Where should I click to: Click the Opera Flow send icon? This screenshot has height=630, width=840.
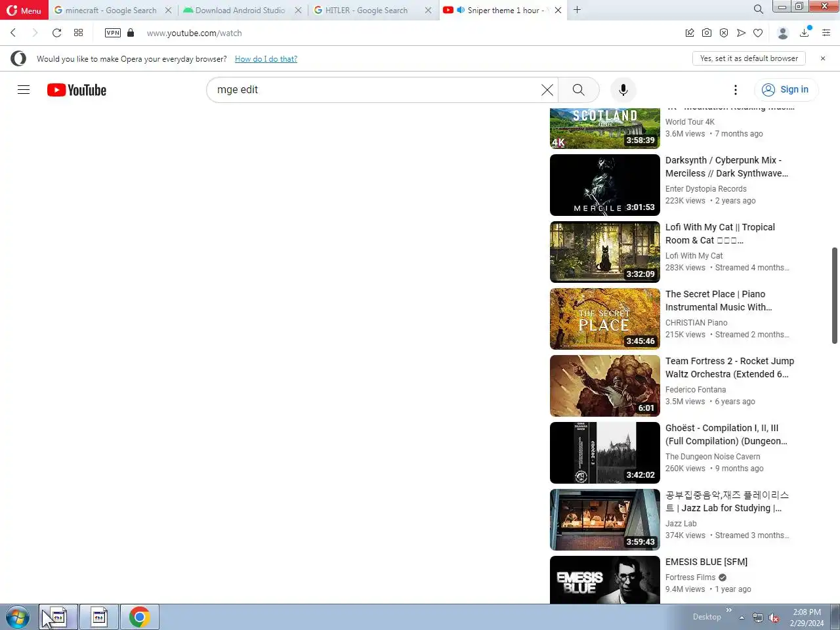[741, 33]
